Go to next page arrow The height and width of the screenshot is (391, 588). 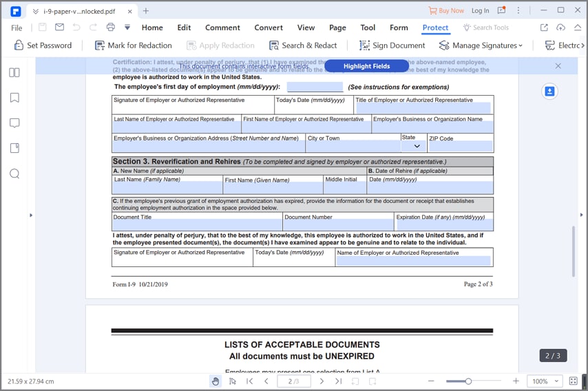[322, 381]
